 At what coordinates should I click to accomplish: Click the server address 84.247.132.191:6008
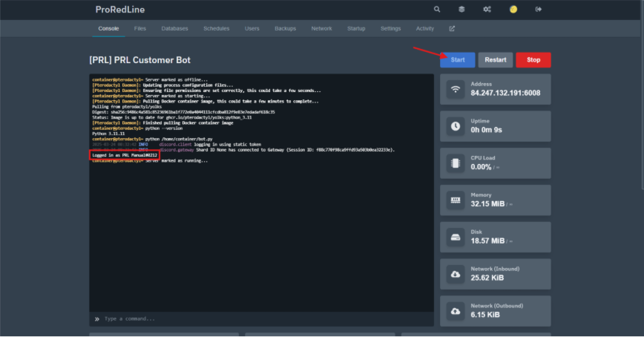(505, 94)
